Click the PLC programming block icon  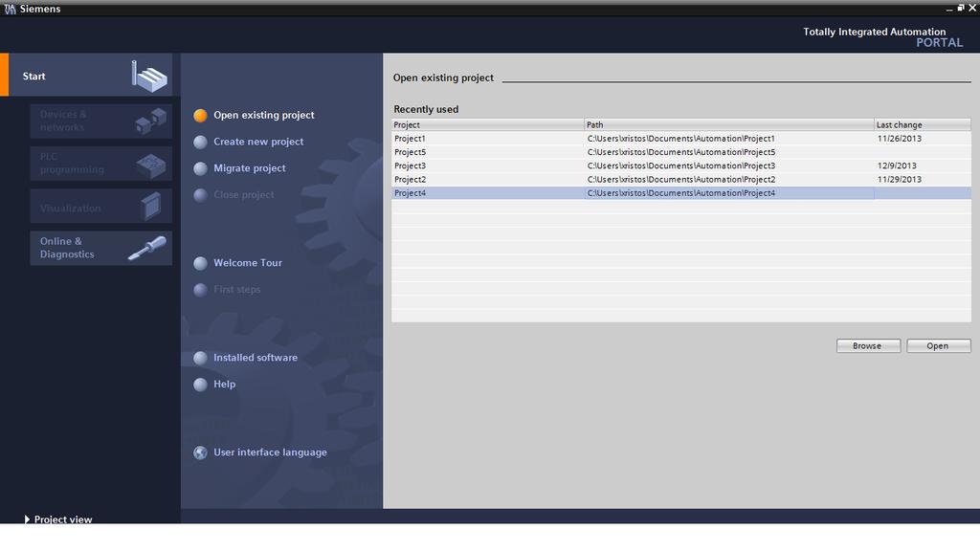click(x=150, y=165)
